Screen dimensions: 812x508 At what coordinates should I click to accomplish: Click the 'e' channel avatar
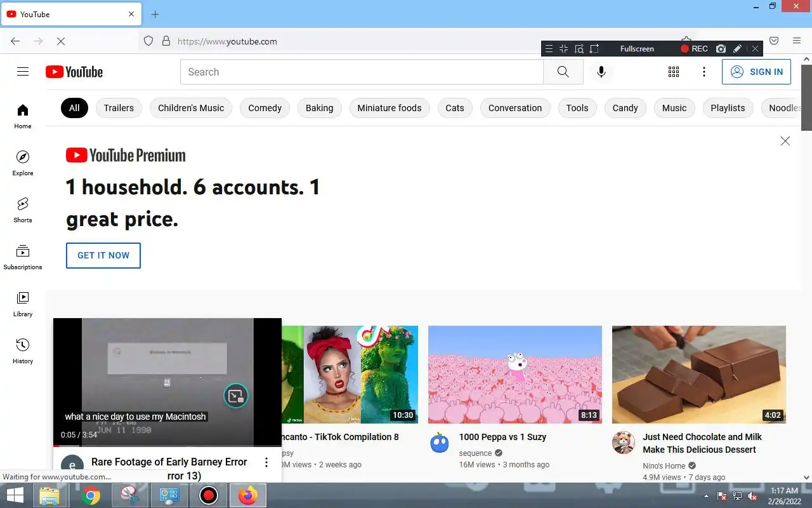tap(72, 466)
